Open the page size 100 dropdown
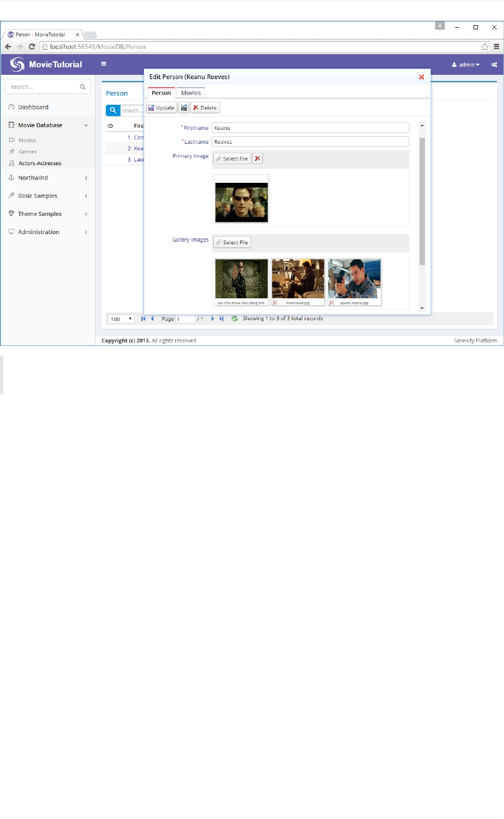The width and height of the screenshot is (504, 819). [x=121, y=319]
